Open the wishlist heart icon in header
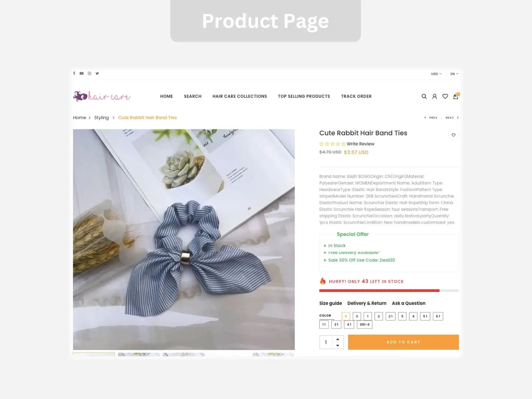The image size is (532, 399). click(x=445, y=96)
